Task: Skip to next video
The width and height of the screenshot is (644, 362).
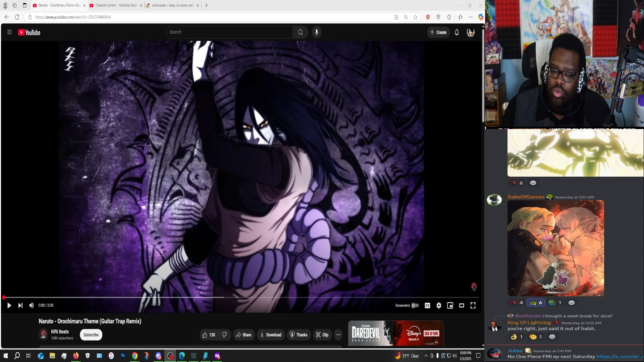Action: pyautogui.click(x=20, y=305)
